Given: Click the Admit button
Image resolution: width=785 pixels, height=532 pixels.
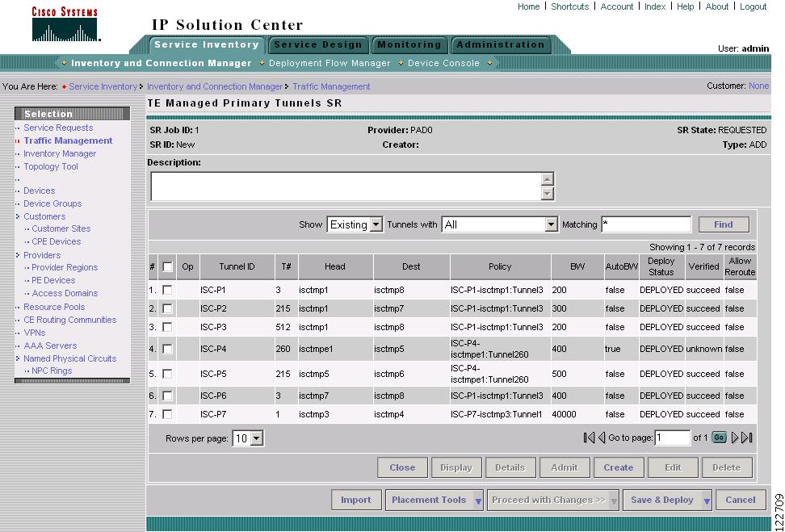Looking at the screenshot, I should (565, 467).
